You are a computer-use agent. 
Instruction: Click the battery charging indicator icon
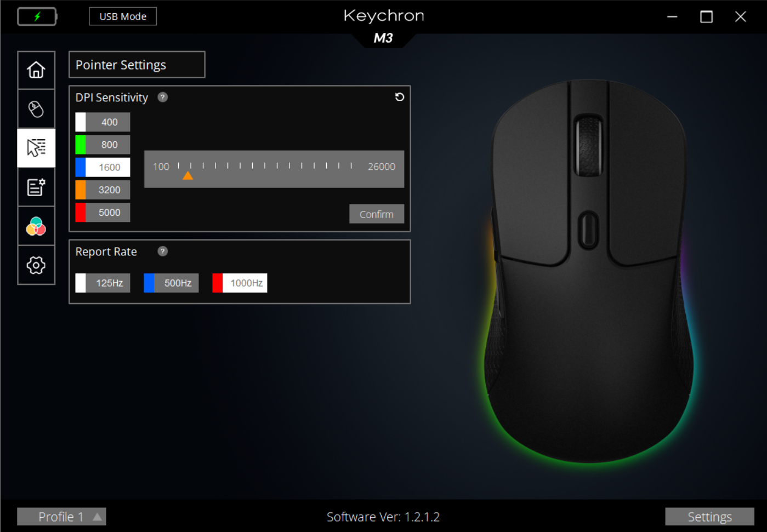(37, 16)
